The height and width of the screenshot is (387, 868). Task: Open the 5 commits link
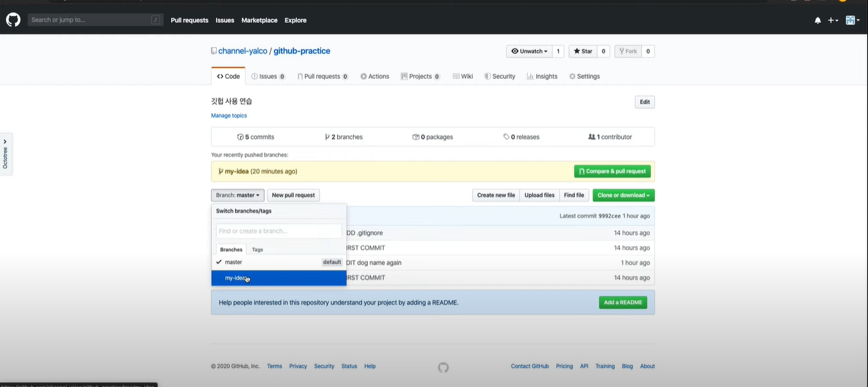[x=255, y=137]
